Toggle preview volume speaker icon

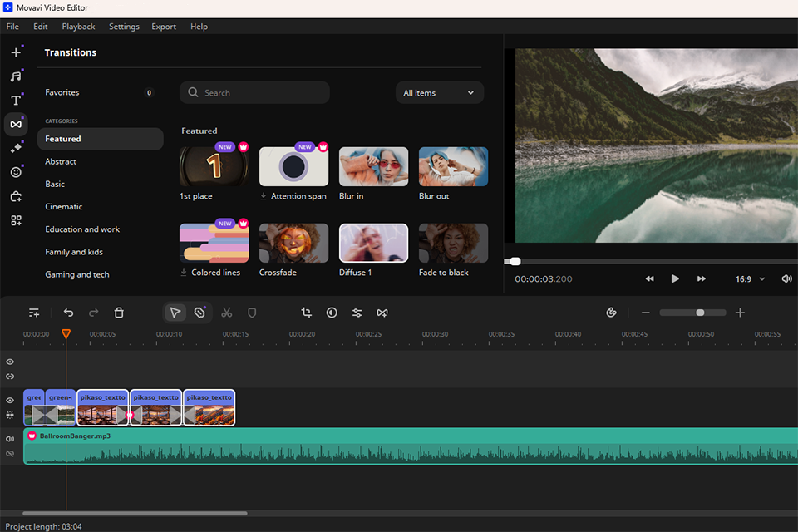[787, 278]
